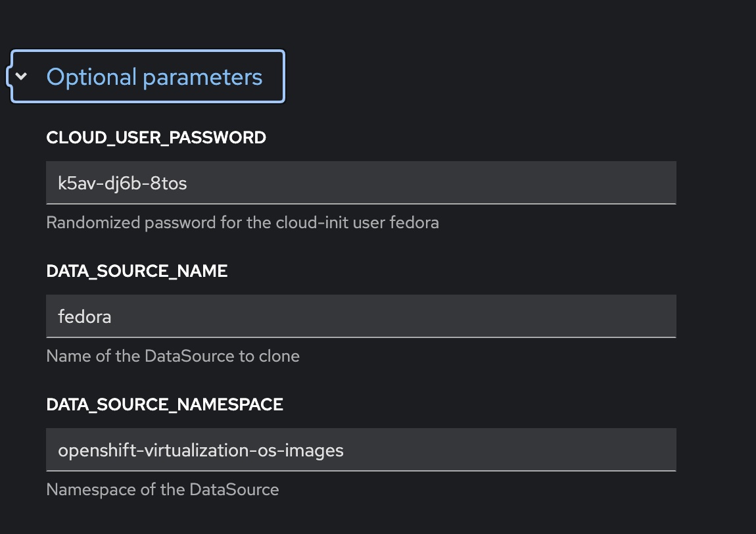Click the Optional parameters heading text
Screen dimensions: 756x534
154,77
